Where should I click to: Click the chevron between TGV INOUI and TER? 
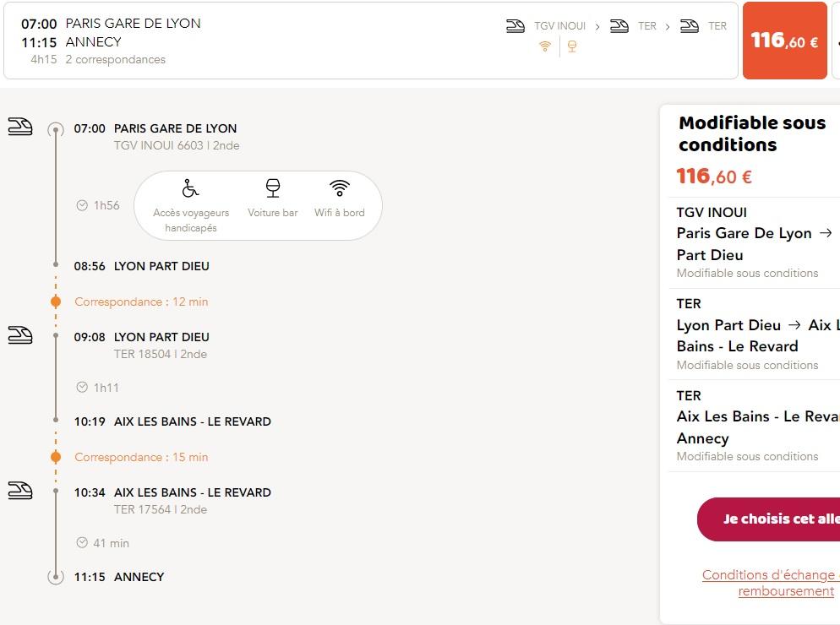pyautogui.click(x=597, y=27)
